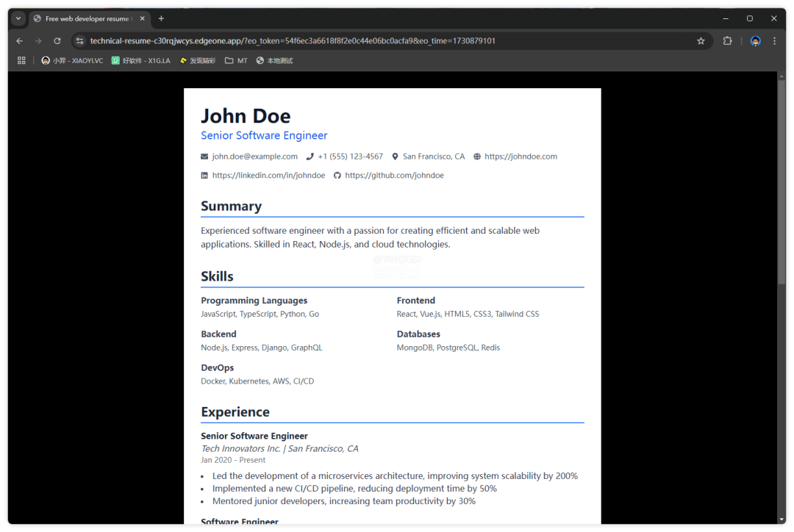
Task: Open the GitHub profile link
Action: [394, 176]
